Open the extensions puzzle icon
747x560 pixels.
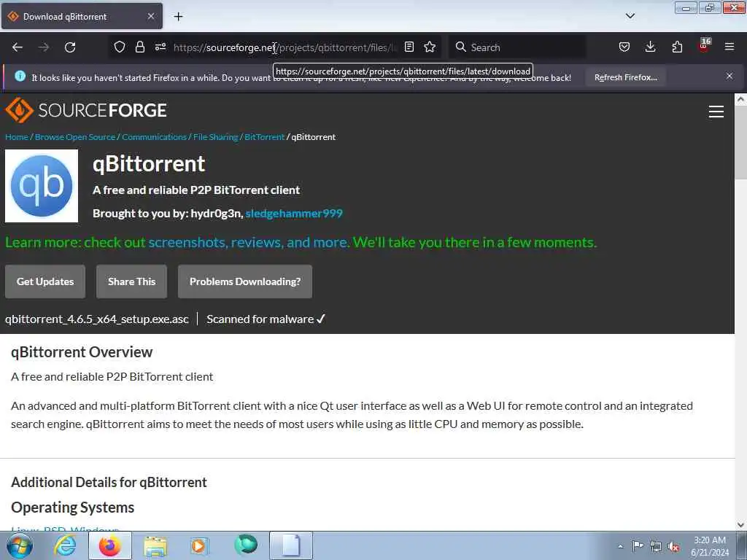(677, 47)
